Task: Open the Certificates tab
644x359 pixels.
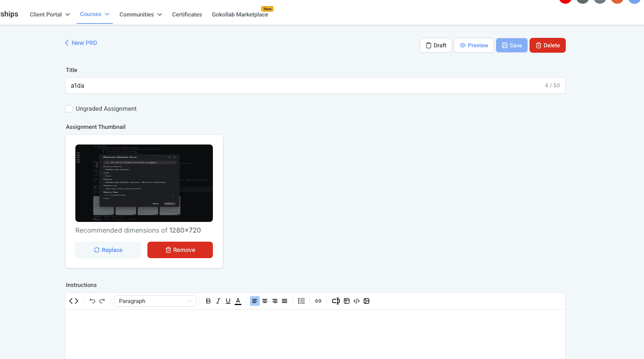Action: click(187, 14)
